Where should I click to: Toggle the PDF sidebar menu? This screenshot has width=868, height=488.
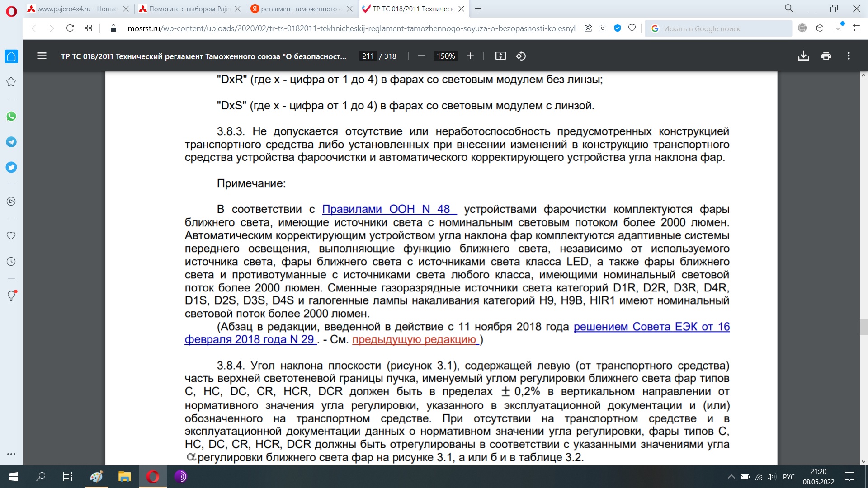(x=42, y=56)
